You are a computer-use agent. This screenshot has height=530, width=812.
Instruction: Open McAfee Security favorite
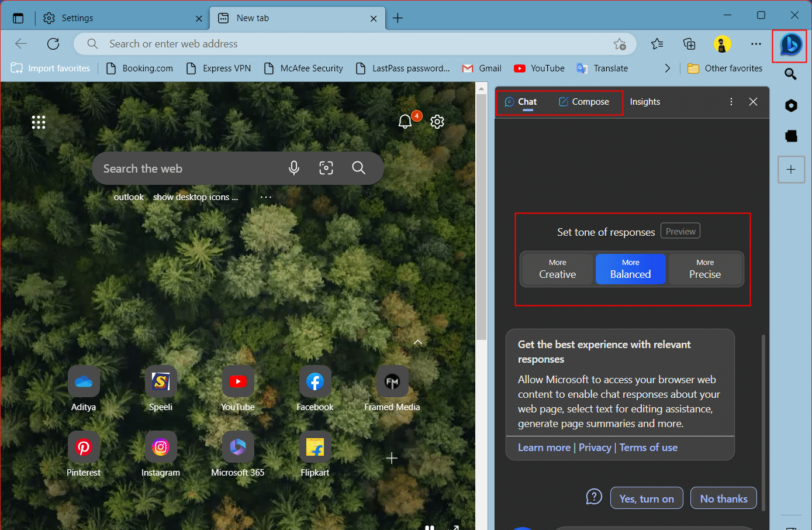(303, 68)
